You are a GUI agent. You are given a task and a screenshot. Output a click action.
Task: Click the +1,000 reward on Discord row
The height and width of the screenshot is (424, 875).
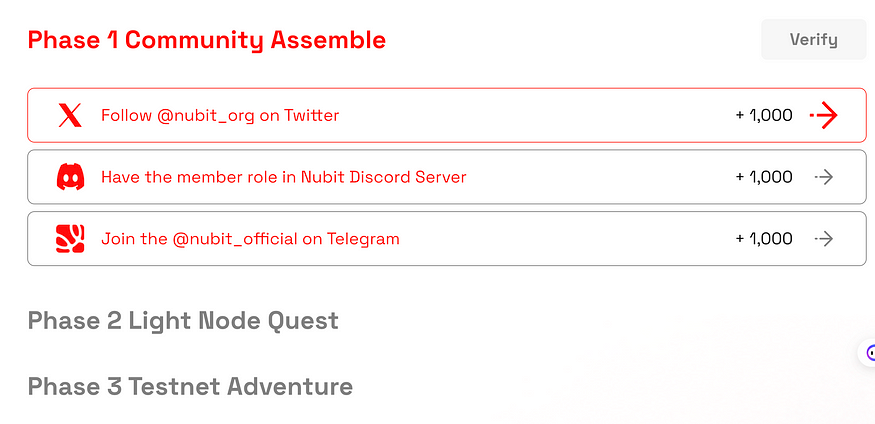pos(764,177)
